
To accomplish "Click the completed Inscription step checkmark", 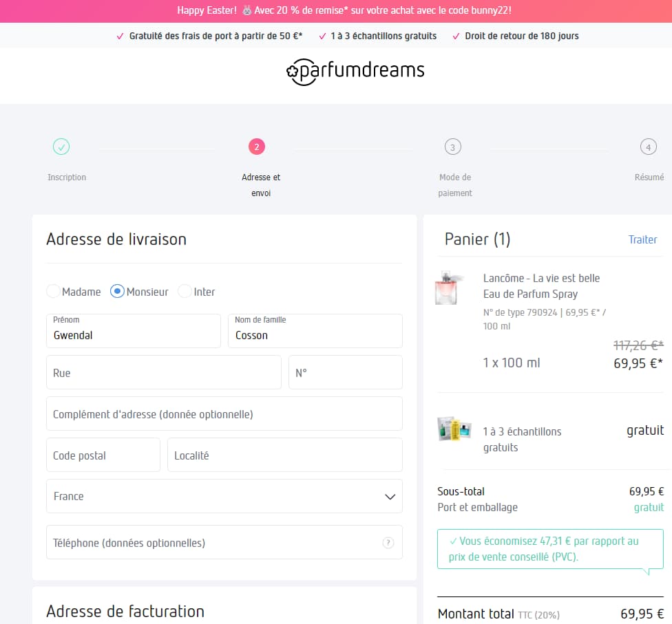I will pyautogui.click(x=61, y=147).
